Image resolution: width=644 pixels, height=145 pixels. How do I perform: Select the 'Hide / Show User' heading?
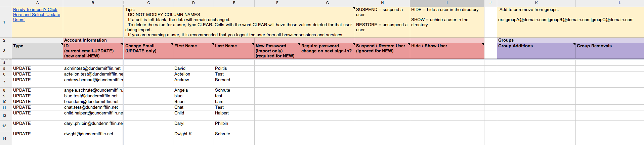click(447, 51)
